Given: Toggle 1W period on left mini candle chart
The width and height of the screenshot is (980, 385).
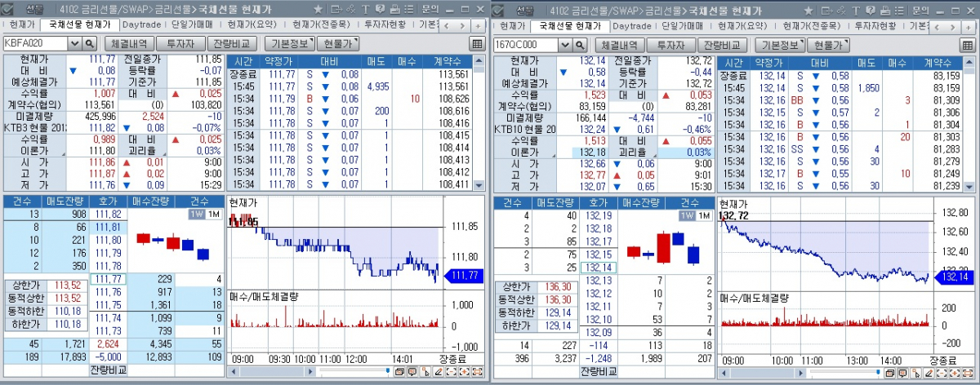Looking at the screenshot, I should tap(196, 214).
